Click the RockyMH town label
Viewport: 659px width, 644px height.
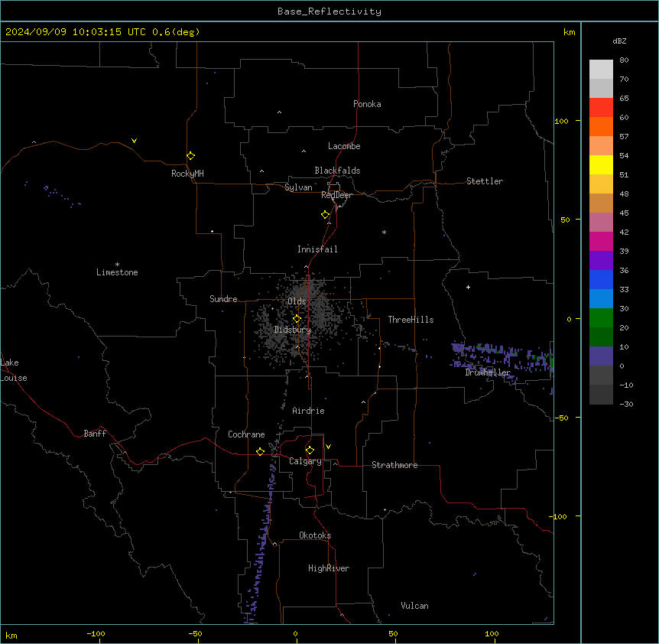pos(187,174)
